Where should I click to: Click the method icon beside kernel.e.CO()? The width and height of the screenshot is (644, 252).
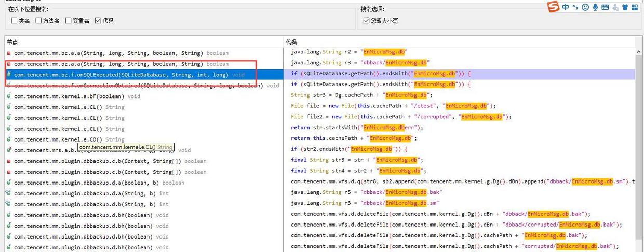(9, 139)
